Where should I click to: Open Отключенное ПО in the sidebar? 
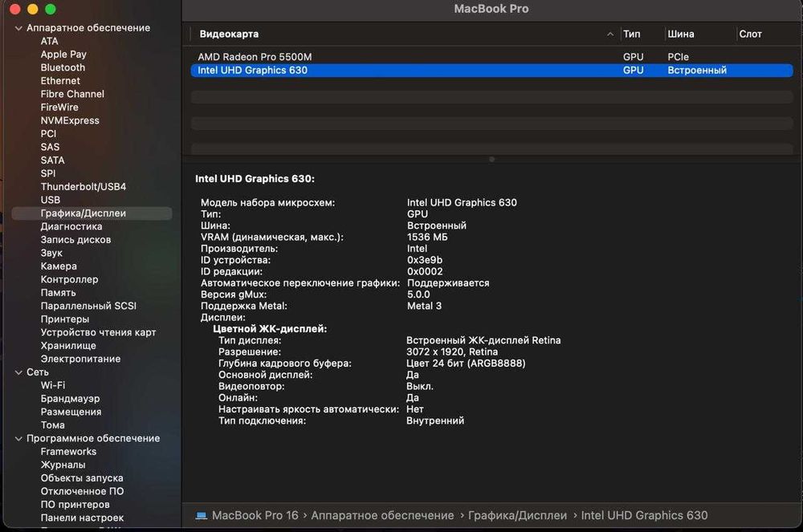82,492
